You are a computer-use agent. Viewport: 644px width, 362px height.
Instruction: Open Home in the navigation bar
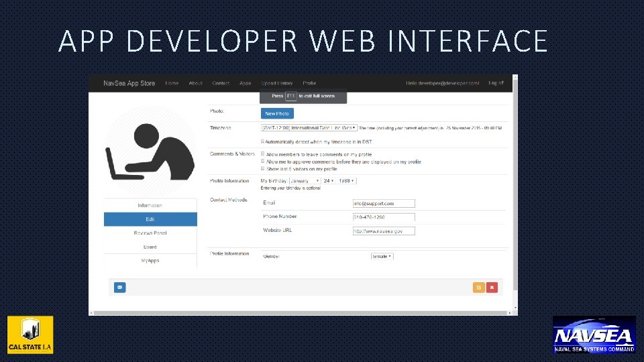click(x=172, y=83)
